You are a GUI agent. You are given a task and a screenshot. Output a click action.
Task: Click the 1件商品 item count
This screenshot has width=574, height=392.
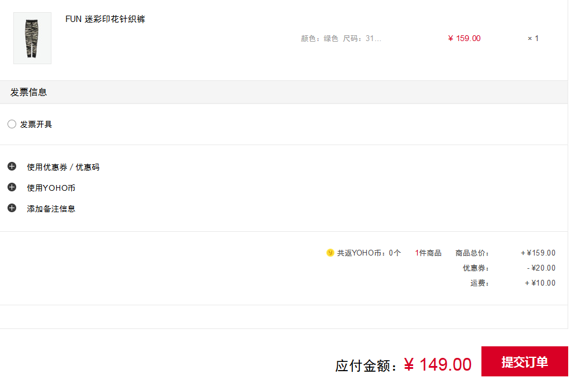(428, 253)
